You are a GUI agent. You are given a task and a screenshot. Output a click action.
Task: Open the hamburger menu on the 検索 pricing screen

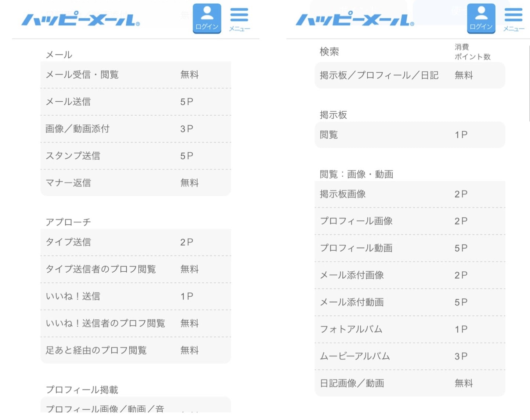513,19
